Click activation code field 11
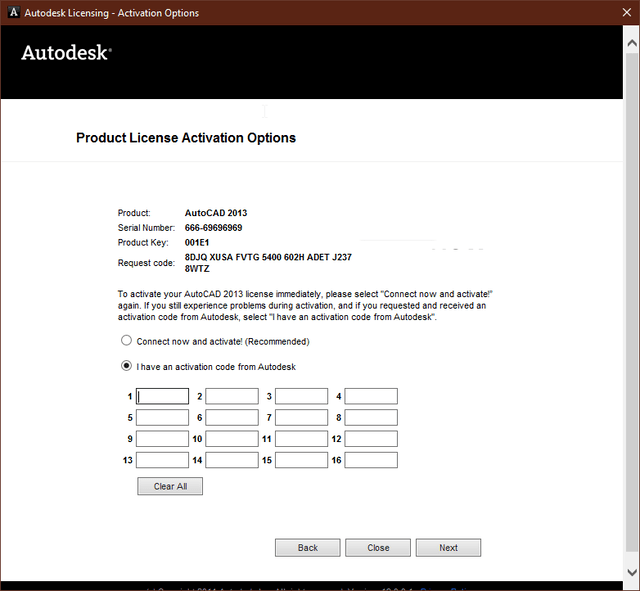This screenshot has width=640, height=591. click(301, 439)
